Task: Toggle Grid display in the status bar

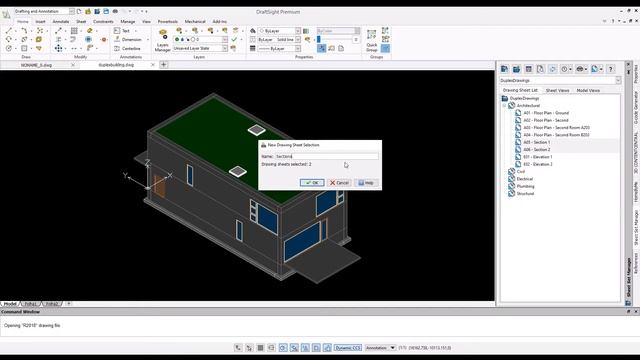Action: click(x=260, y=348)
